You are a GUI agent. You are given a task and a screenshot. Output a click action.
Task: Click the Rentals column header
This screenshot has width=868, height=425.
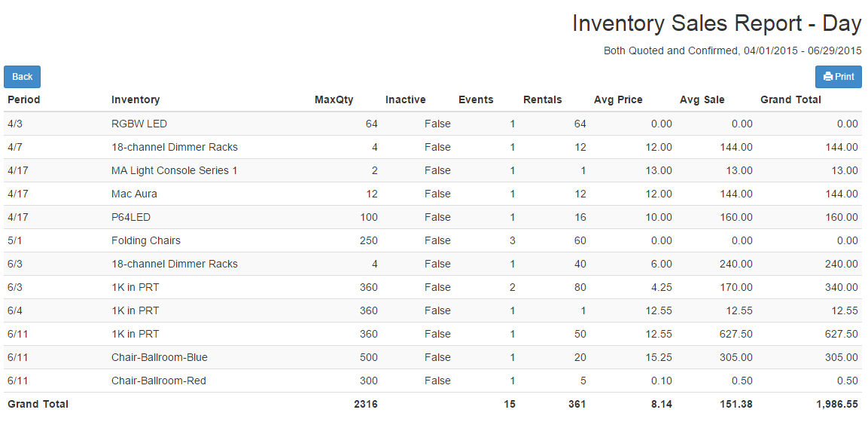(x=543, y=99)
